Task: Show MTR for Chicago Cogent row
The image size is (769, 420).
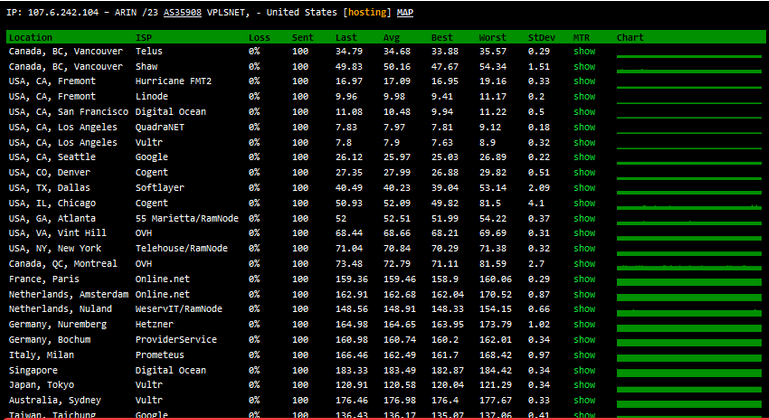Action: [584, 203]
